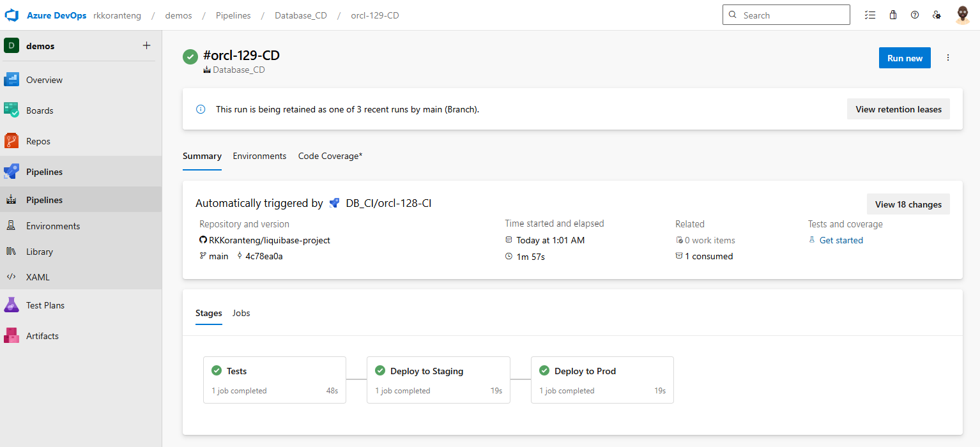The image size is (980, 447).
Task: Open the Deploy to Prod stage card
Action: [602, 380]
